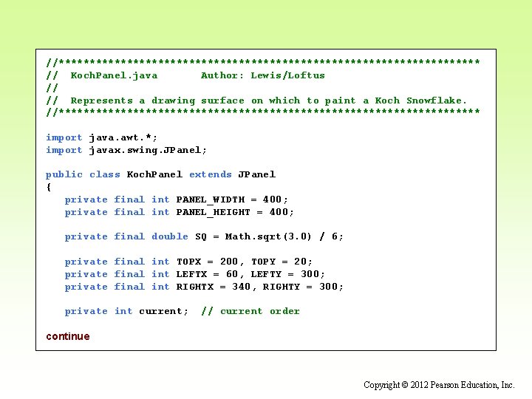Click the 'public class KochPanel extends JPanel' line
The height and width of the screenshot is (399, 532).
point(161,174)
